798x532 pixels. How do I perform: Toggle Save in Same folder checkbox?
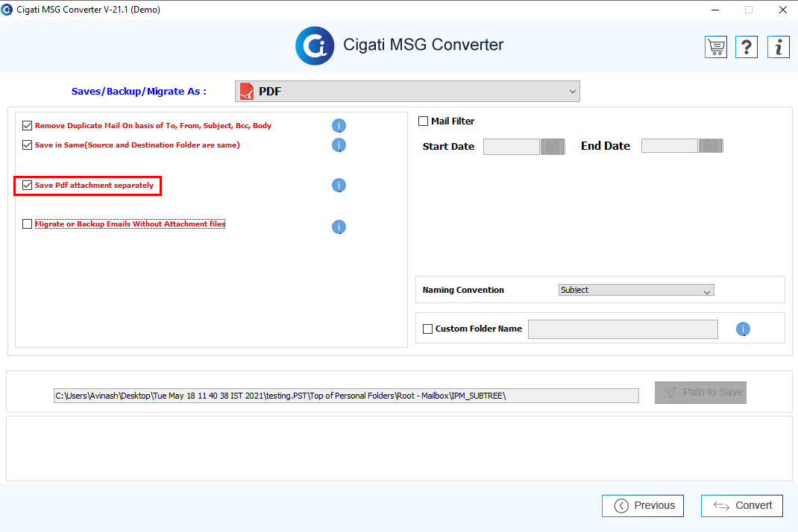pyautogui.click(x=28, y=145)
